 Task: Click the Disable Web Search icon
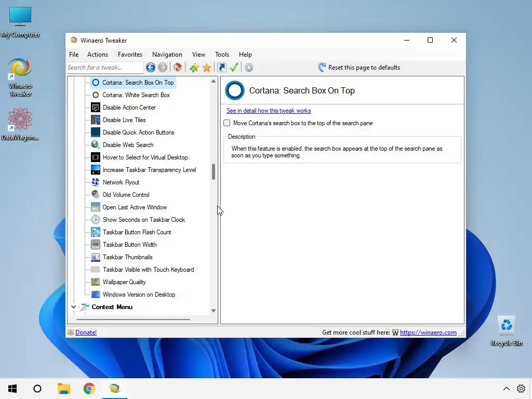(96, 145)
